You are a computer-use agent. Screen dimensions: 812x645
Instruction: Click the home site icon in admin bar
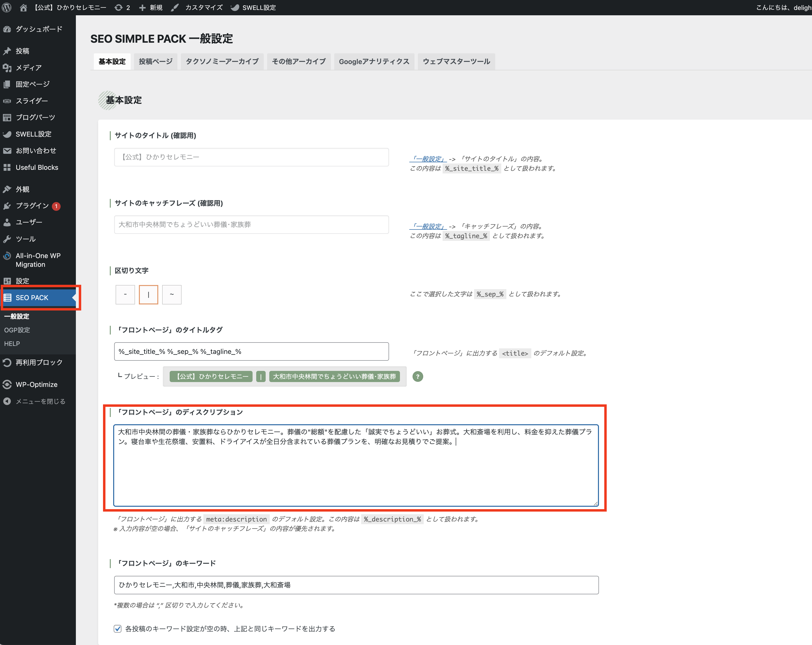[23, 8]
